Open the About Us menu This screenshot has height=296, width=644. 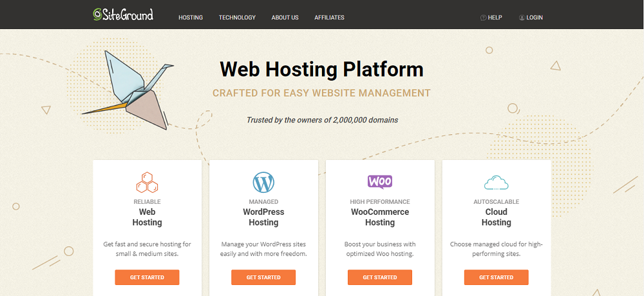pos(285,17)
